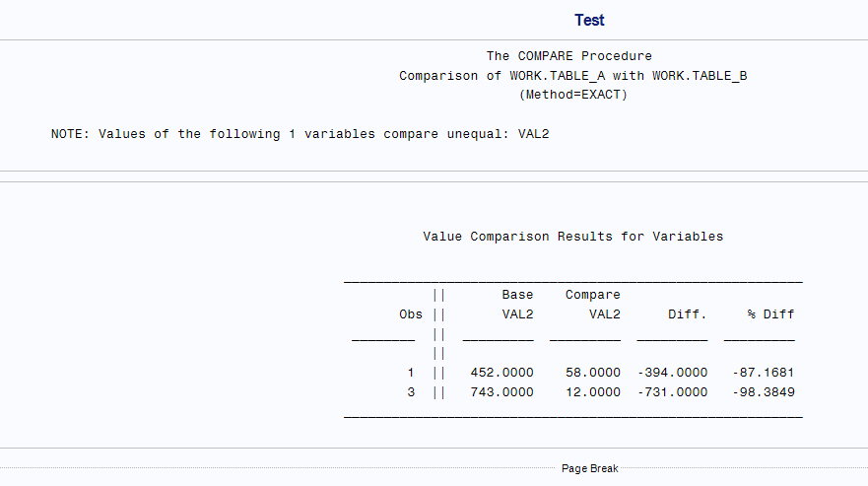This screenshot has height=486, width=868.
Task: Click the "(Method=EXACT)" text
Action: tap(572, 96)
